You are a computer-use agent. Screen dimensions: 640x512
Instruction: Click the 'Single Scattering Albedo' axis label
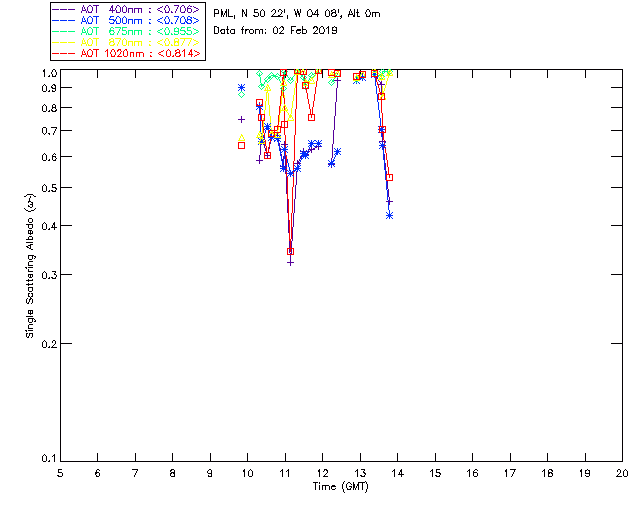coord(30,266)
